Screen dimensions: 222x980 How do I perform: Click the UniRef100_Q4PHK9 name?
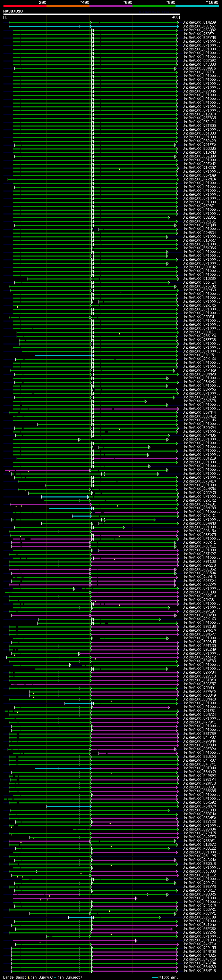pyautogui.click(x=199, y=371)
